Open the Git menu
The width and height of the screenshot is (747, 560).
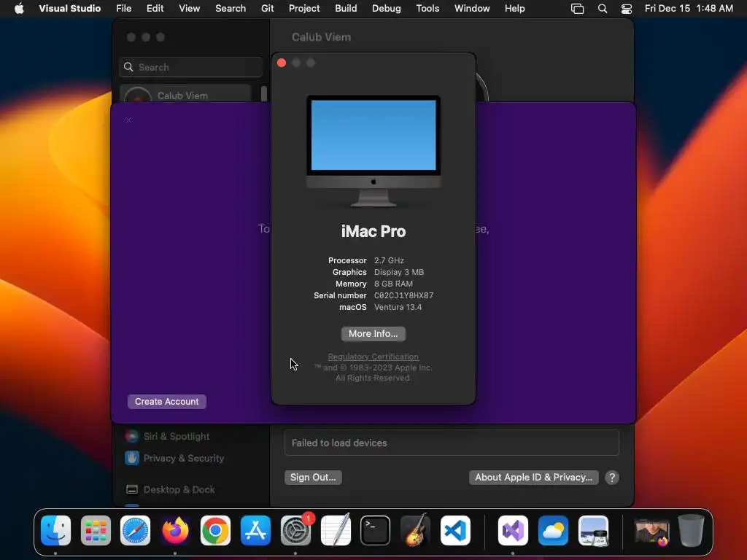tap(267, 9)
